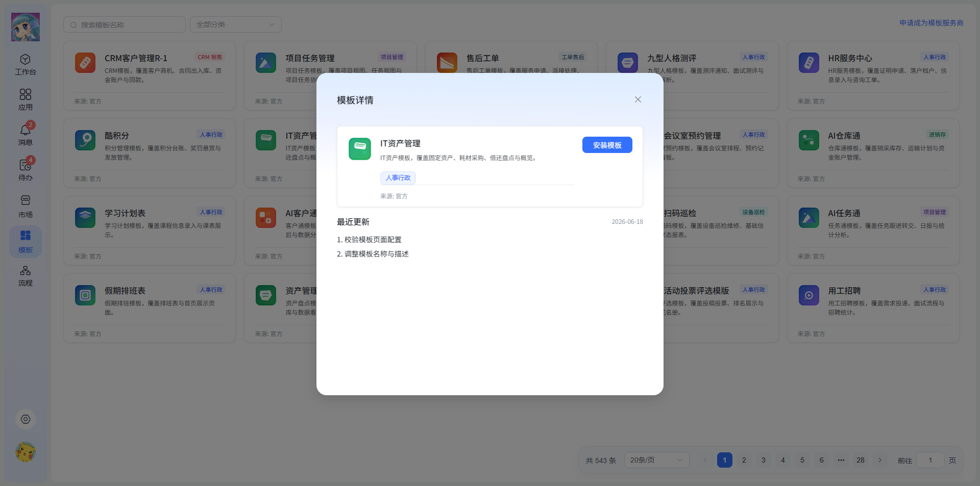Click the Pikachu user avatar at sidebar bottom
The image size is (980, 486).
click(x=26, y=452)
